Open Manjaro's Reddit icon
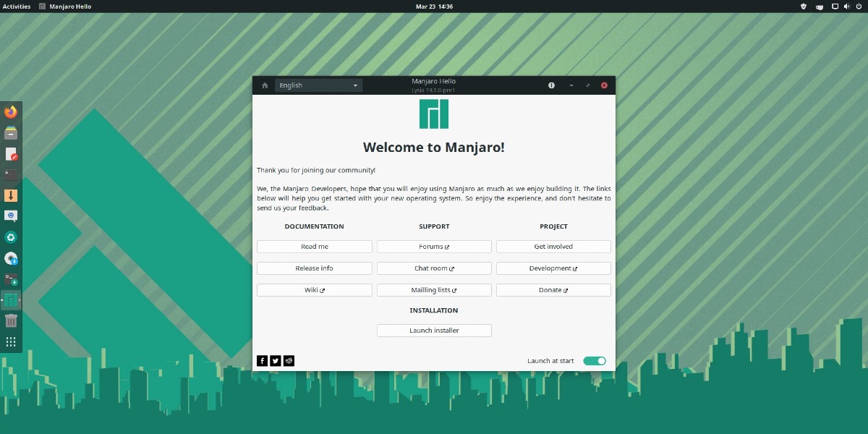This screenshot has width=868, height=434. [x=289, y=360]
